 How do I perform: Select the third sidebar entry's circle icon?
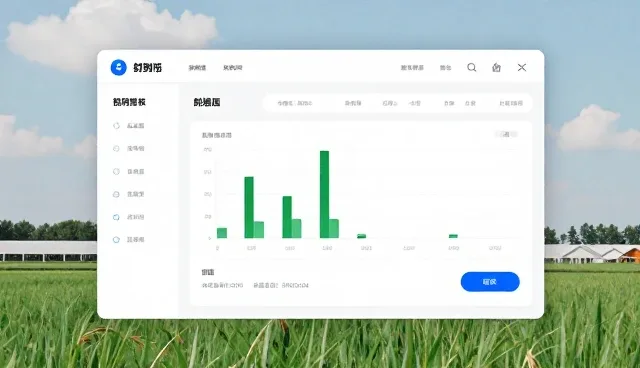116,171
